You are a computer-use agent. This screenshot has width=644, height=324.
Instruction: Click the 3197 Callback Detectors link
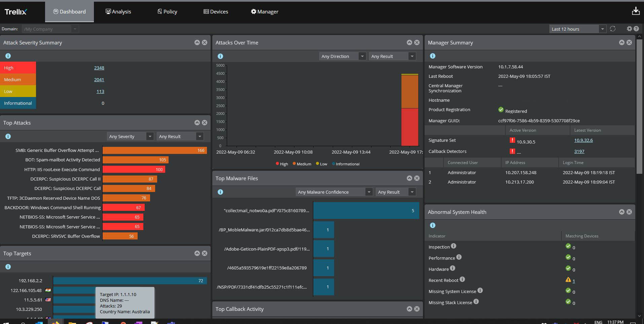(x=579, y=151)
